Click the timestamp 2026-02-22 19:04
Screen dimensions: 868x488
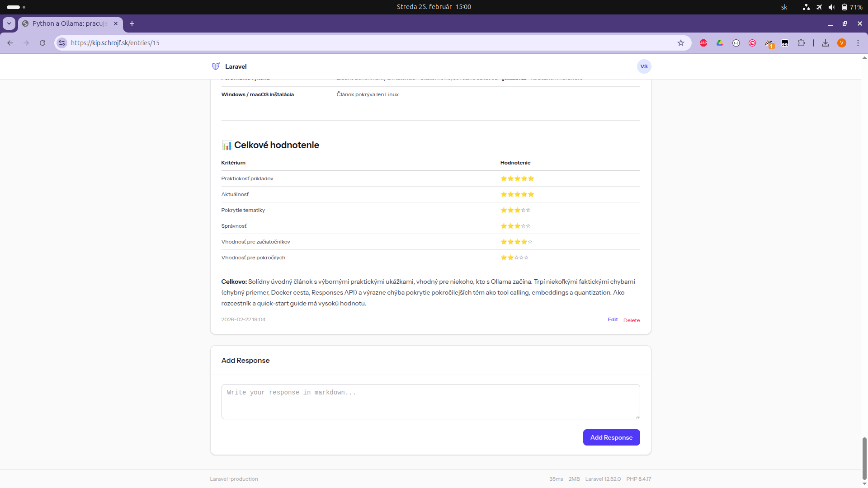point(243,319)
